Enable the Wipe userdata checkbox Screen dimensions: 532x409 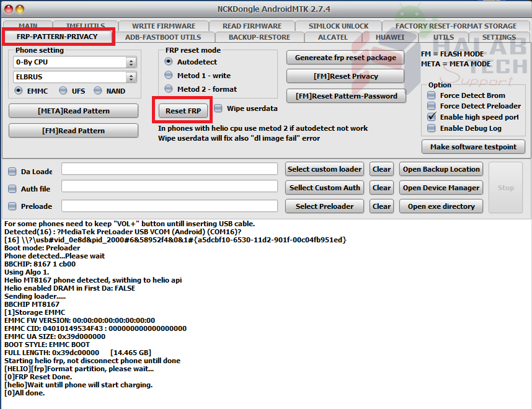tap(218, 108)
